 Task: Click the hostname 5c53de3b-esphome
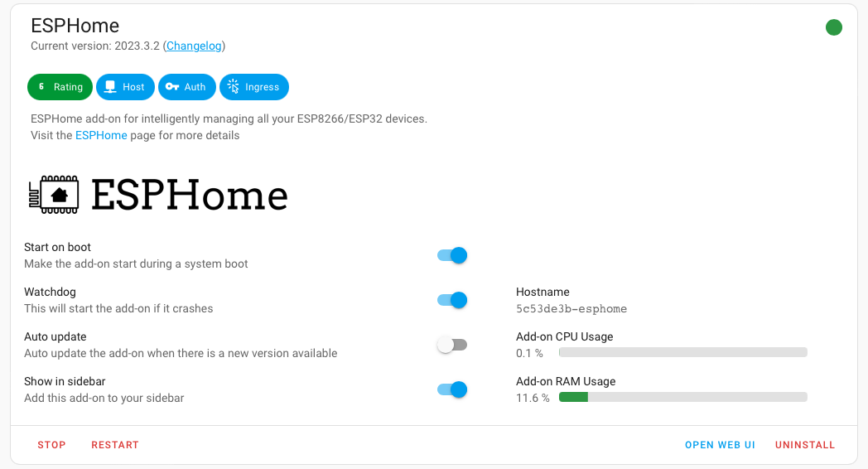point(571,309)
